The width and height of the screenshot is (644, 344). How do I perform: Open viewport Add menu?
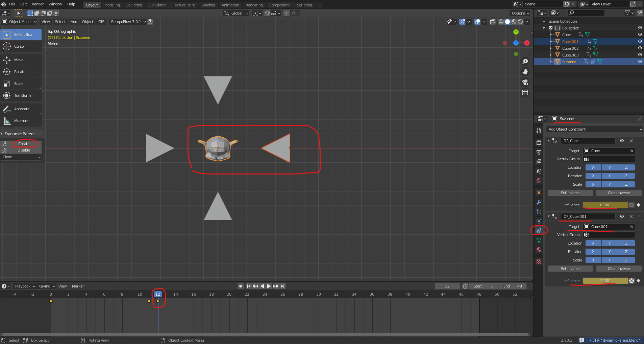(x=74, y=22)
